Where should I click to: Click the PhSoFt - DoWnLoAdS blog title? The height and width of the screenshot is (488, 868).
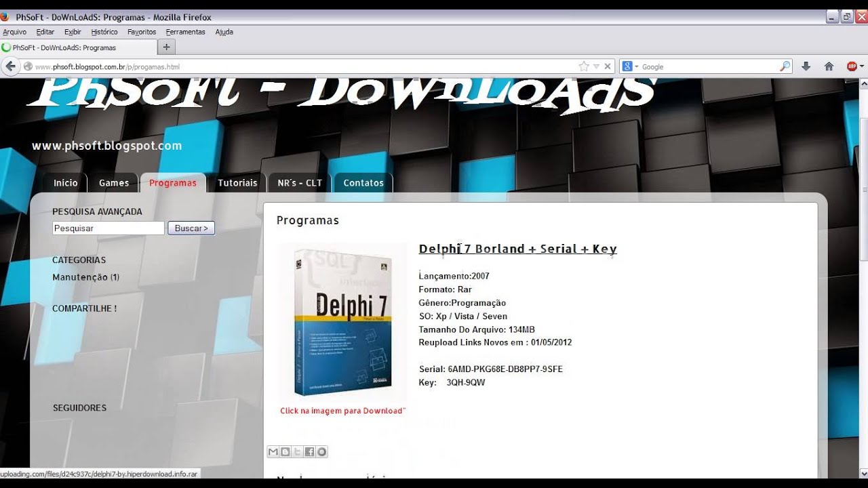[x=342, y=93]
